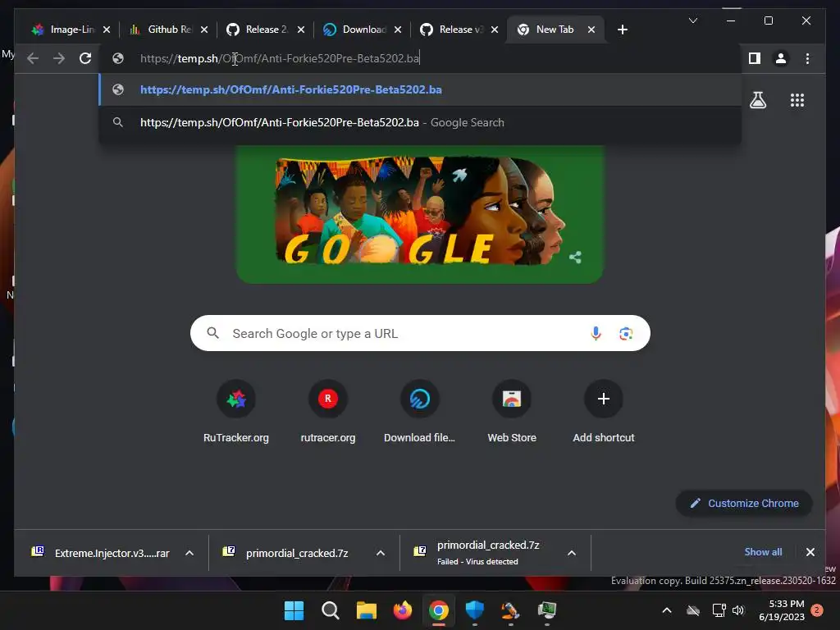The width and height of the screenshot is (840, 630).
Task: Open a new tab with plus button
Action: click(x=622, y=30)
